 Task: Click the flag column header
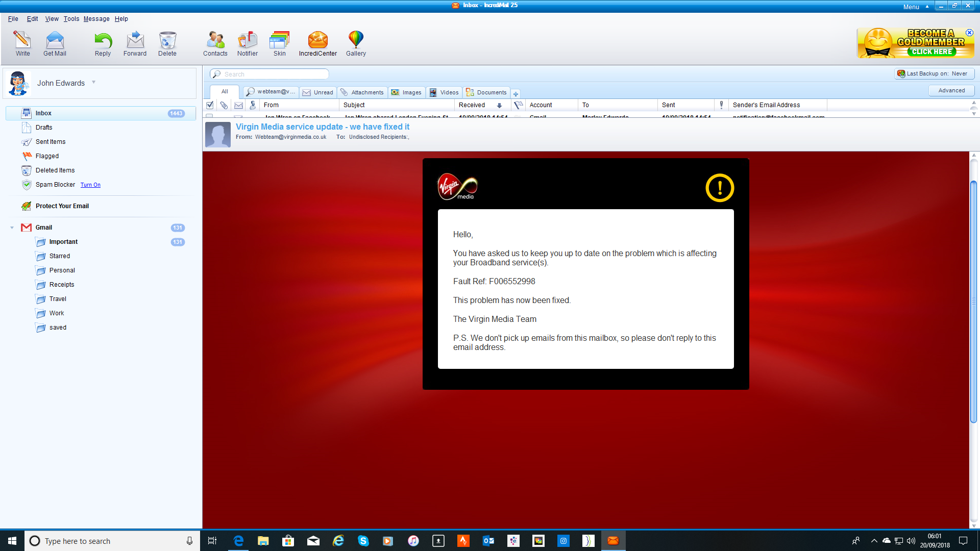518,105
